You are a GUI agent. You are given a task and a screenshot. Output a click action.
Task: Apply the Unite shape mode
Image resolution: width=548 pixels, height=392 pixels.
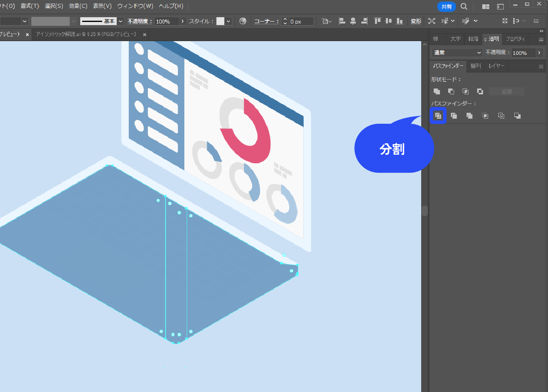[x=437, y=91]
